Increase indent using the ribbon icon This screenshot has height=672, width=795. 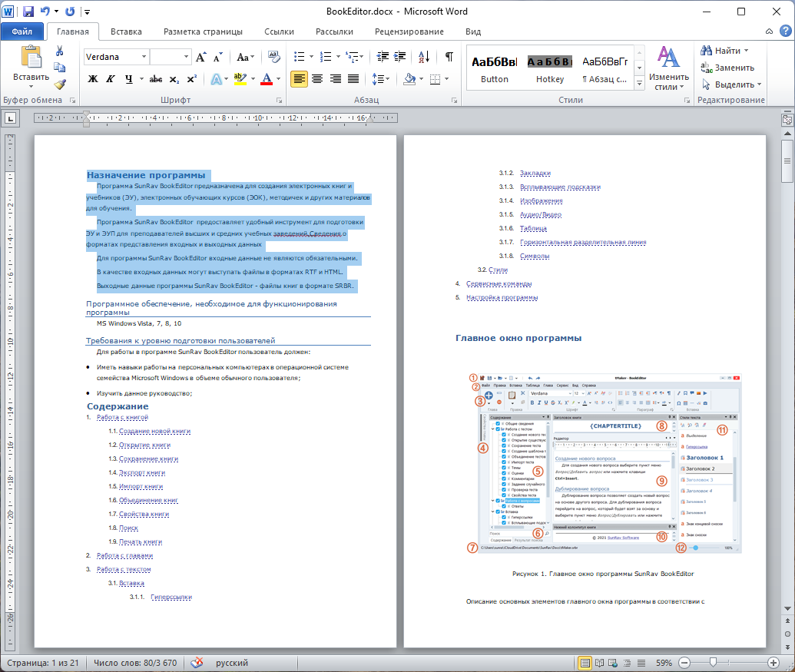400,57
